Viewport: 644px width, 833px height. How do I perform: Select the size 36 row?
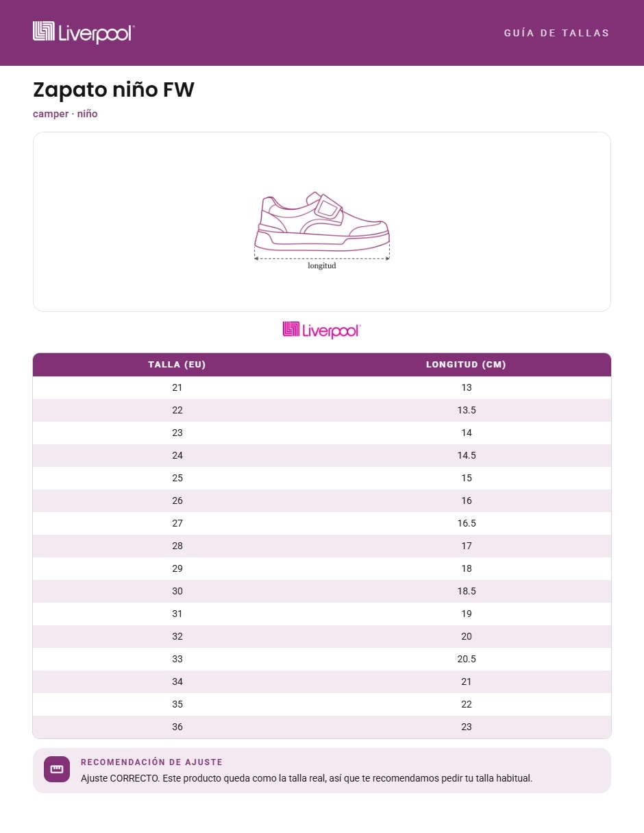coord(322,727)
